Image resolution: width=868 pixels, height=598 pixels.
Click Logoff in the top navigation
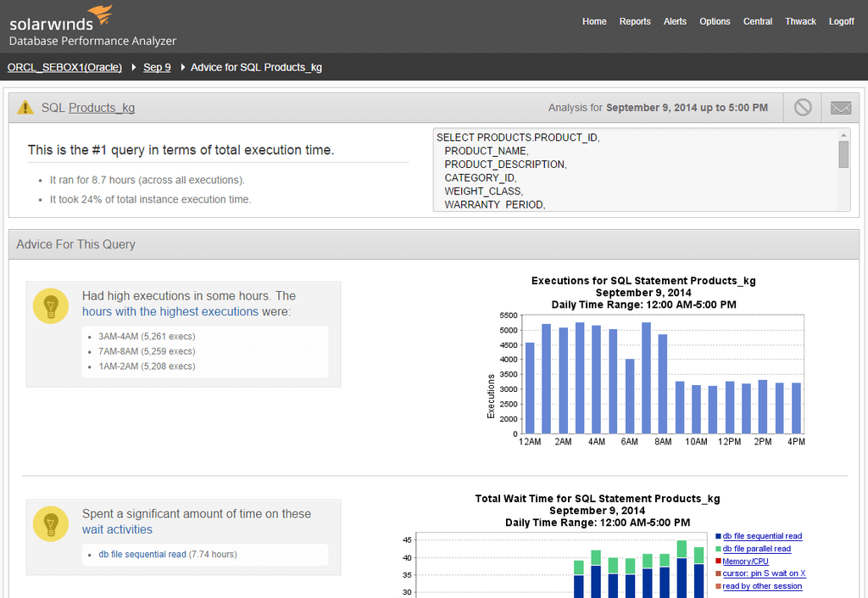(x=842, y=21)
